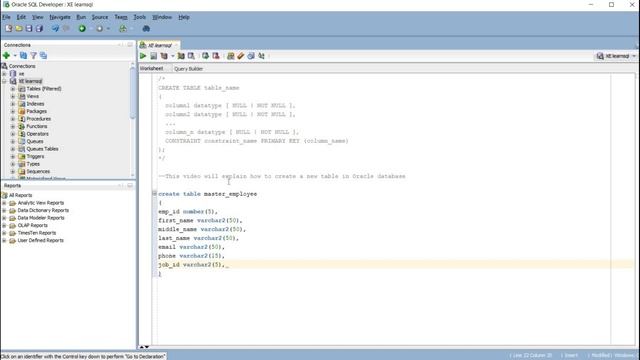Click the Schema Browser icon in Connections panel

coord(43,56)
